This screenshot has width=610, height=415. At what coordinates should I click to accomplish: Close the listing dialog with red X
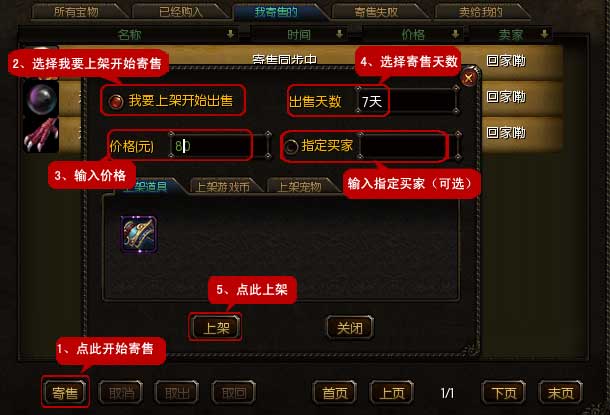tap(469, 78)
